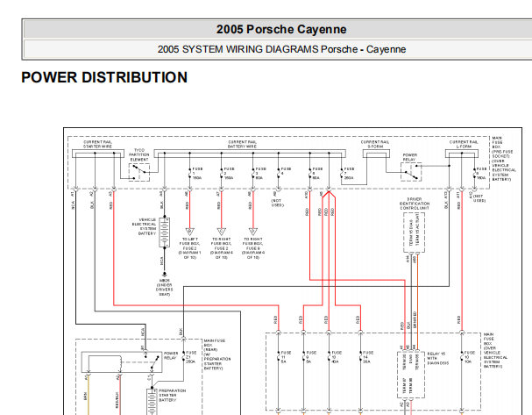Click the 'FUSE 10 10A' label at far right
The width and height of the screenshot is (532, 415).
click(469, 357)
